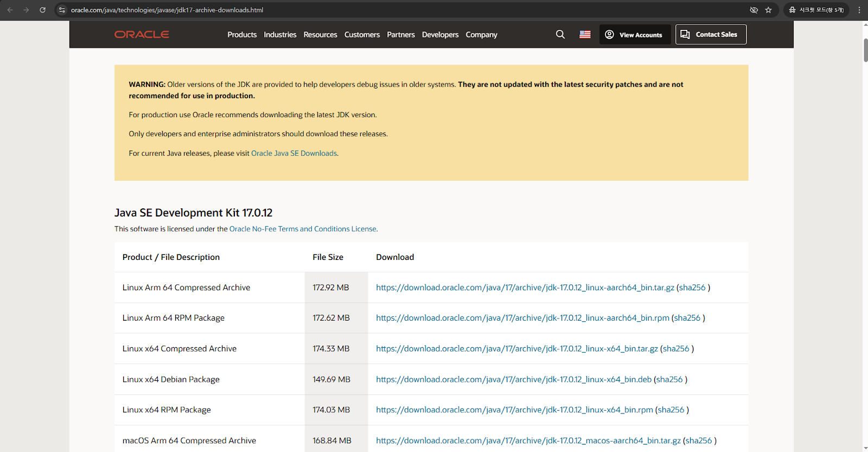This screenshot has height=452, width=868.
Task: Click the '172.92 MB' file size
Action: coord(331,288)
